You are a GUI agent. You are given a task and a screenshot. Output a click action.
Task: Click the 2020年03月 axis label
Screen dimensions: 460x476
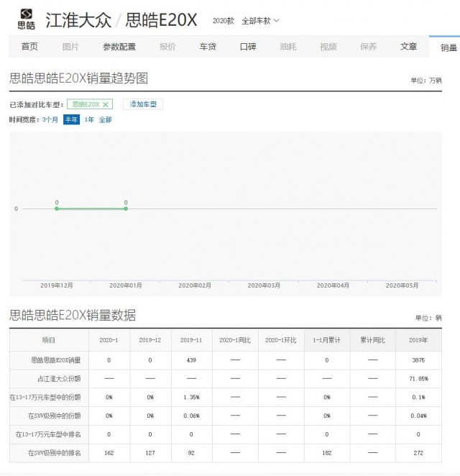click(x=264, y=285)
